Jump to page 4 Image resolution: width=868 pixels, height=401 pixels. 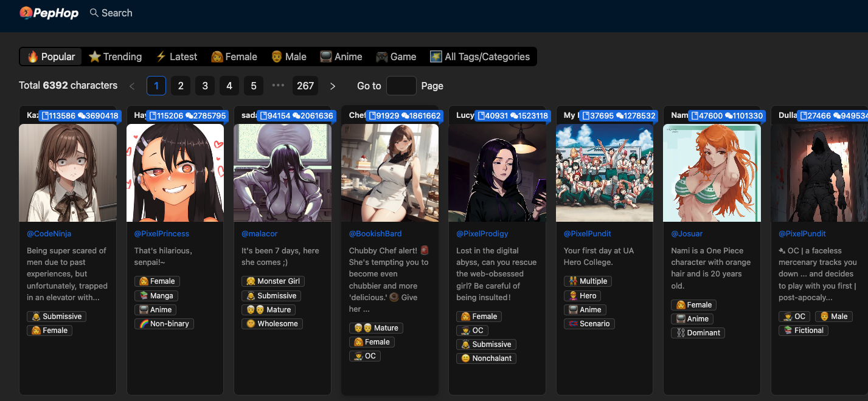(229, 86)
